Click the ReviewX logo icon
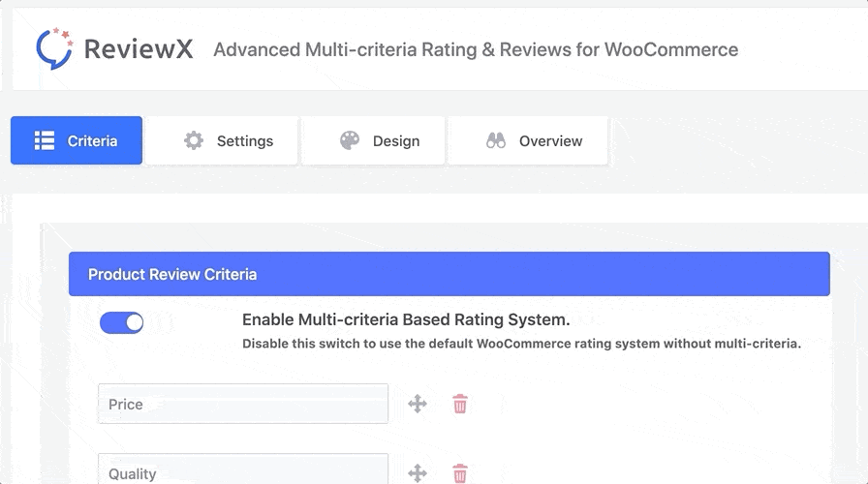This screenshot has height=484, width=868. click(x=54, y=48)
